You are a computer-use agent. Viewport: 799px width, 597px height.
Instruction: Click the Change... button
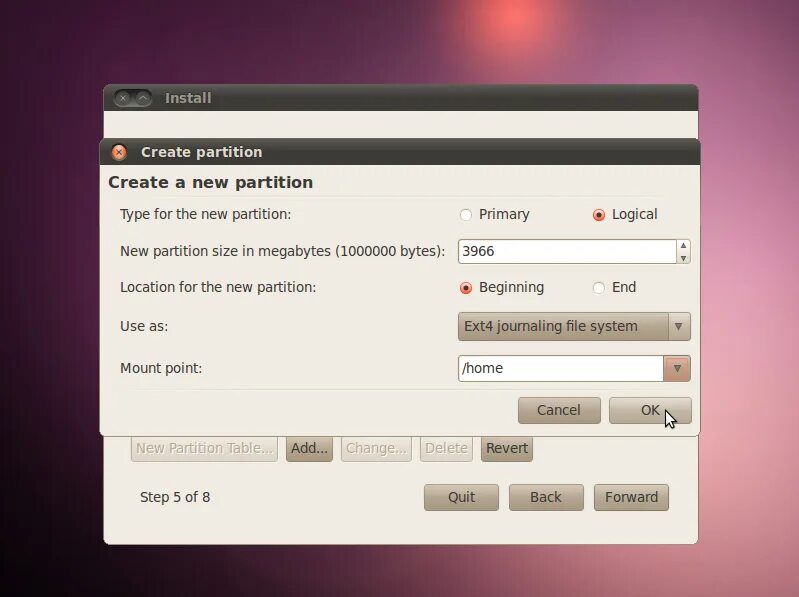click(x=376, y=448)
